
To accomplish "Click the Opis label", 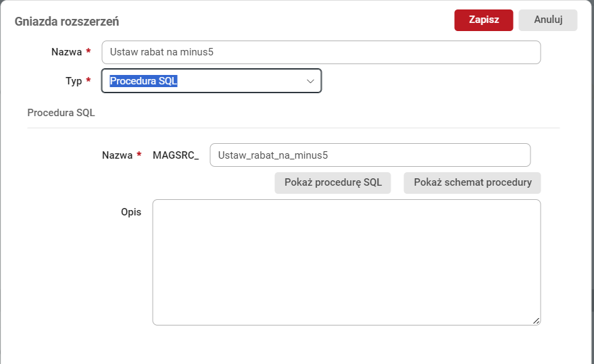I will [130, 212].
